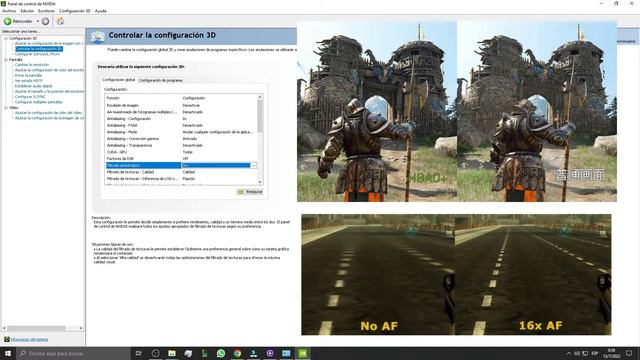640x360 pixels.
Task: Open Google Chrome from the taskbar
Action: pyautogui.click(x=237, y=353)
